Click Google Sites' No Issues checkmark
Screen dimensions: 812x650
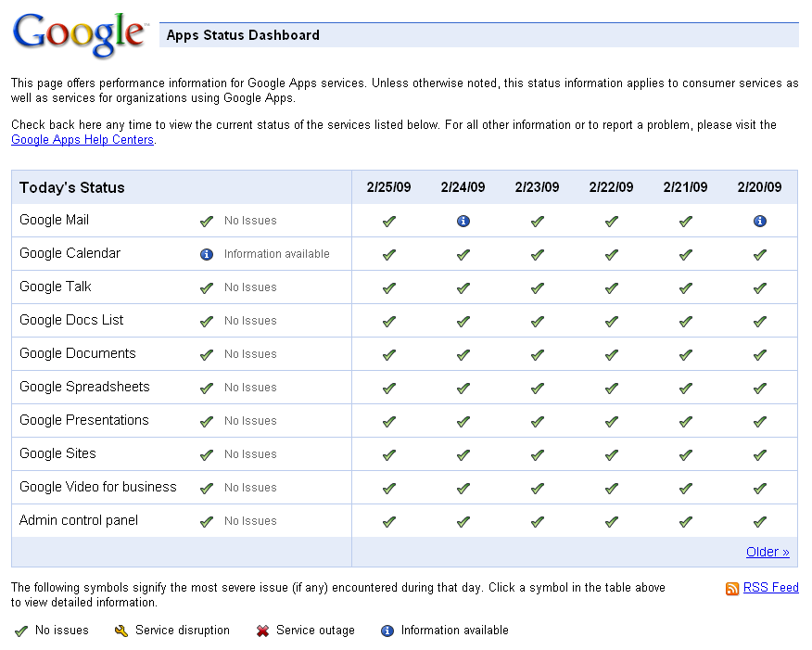pyautogui.click(x=206, y=454)
